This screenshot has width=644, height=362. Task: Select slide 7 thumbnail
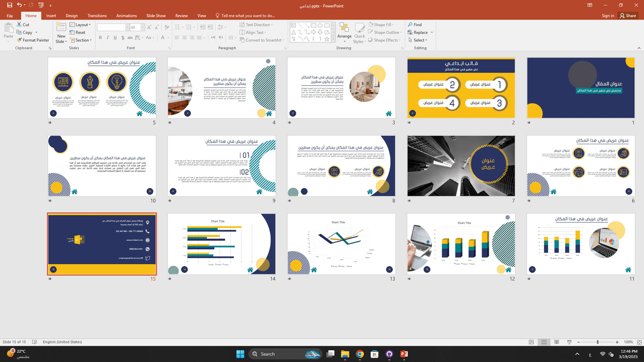click(460, 166)
